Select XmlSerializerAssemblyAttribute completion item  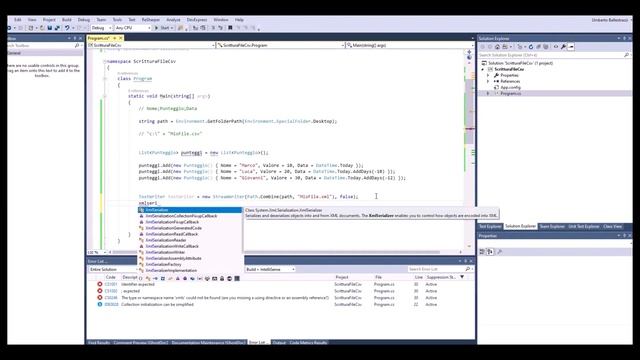coord(190,258)
